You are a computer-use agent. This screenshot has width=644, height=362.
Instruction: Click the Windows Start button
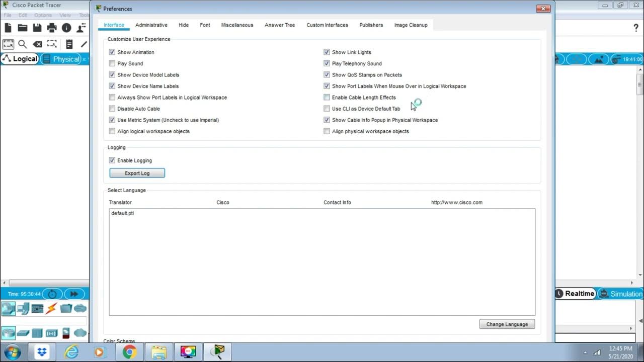(x=12, y=352)
